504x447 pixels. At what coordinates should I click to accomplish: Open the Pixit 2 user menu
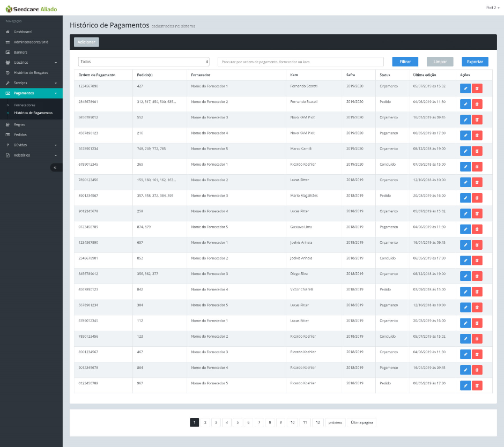point(492,8)
